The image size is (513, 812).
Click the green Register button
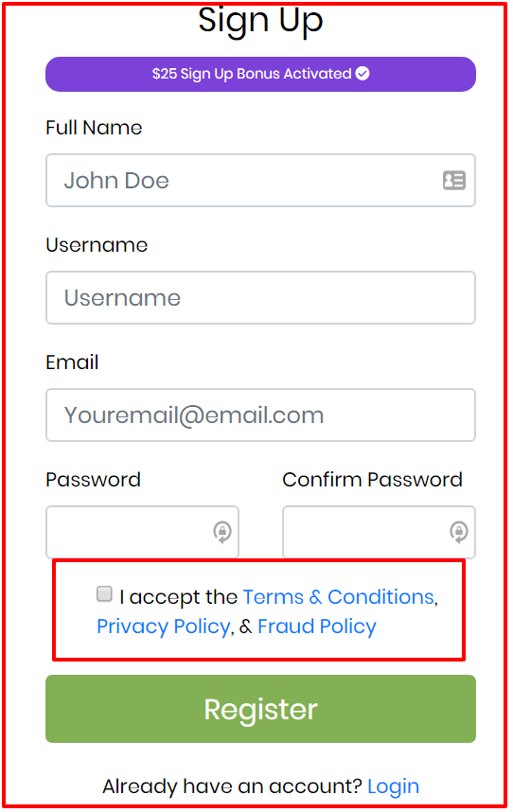(260, 709)
